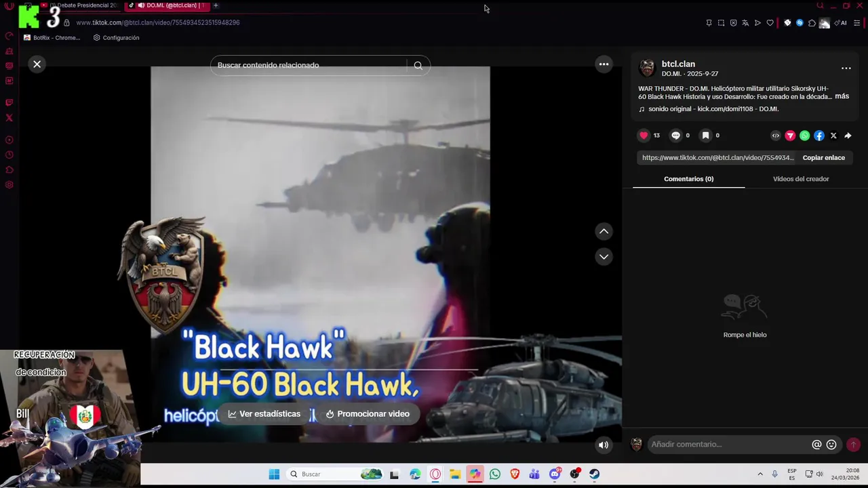Click the search magnifier in related content bar
Screen dimensions: 868x488
point(418,65)
